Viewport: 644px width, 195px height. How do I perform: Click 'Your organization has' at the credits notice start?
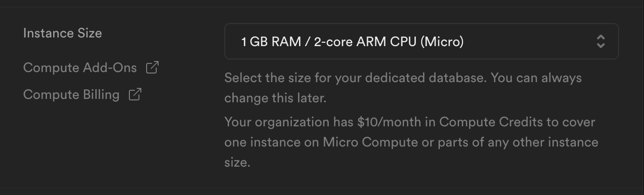click(x=289, y=122)
